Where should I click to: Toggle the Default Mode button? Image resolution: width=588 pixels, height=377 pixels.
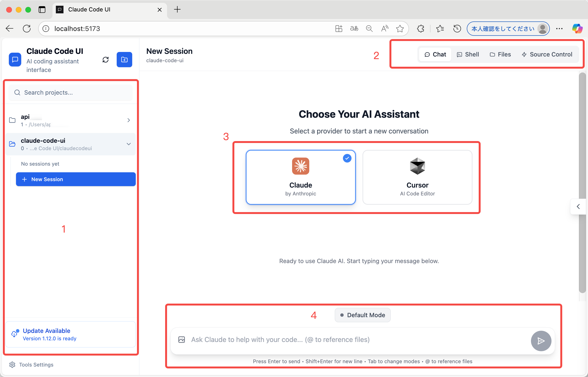click(362, 315)
